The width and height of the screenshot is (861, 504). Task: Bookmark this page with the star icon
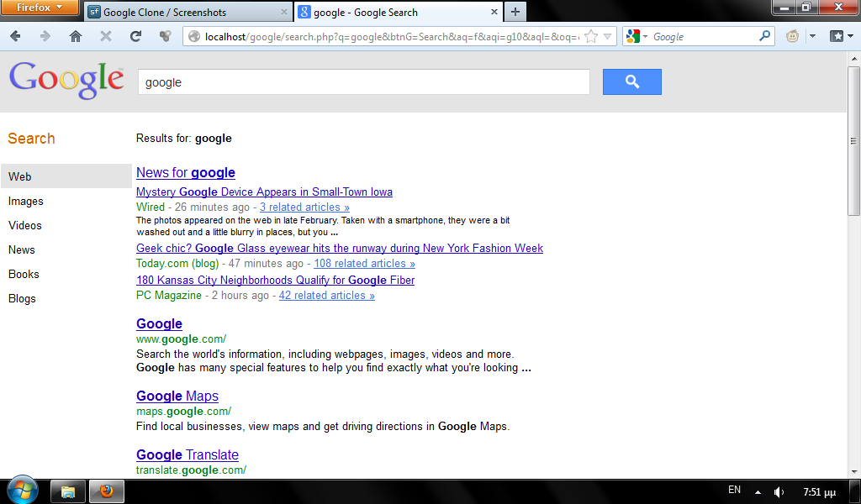pyautogui.click(x=591, y=37)
